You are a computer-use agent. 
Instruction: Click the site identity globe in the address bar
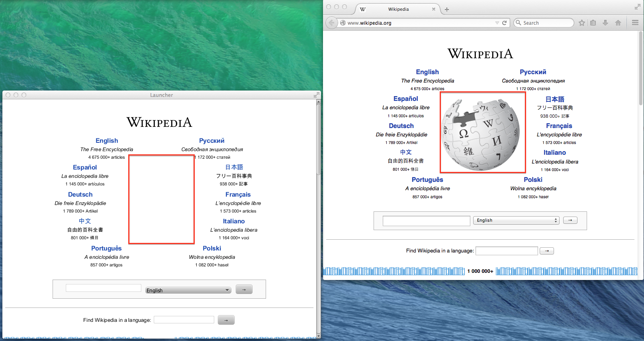(x=343, y=23)
